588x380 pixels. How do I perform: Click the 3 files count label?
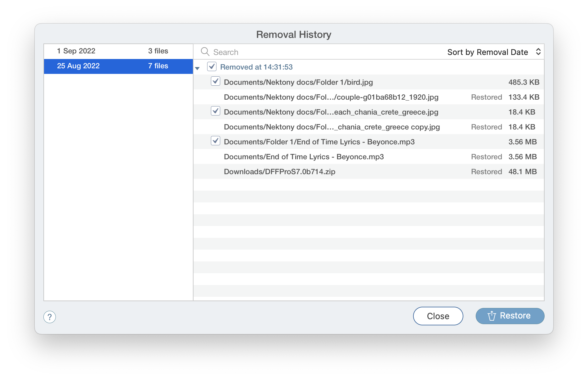[158, 51]
